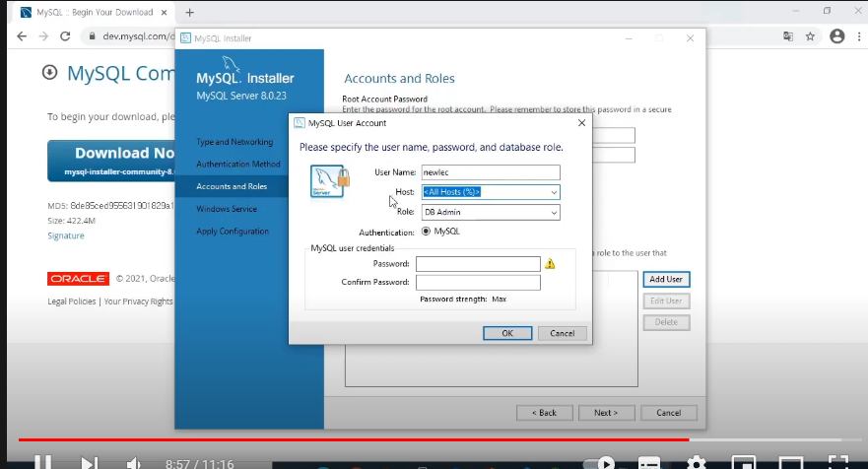Proceed with the Next button
The height and width of the screenshot is (469, 868).
pyautogui.click(x=606, y=413)
